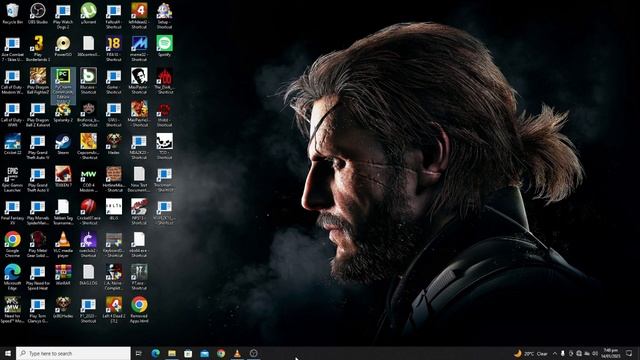Open the PowerISO desktop icon

(63, 46)
